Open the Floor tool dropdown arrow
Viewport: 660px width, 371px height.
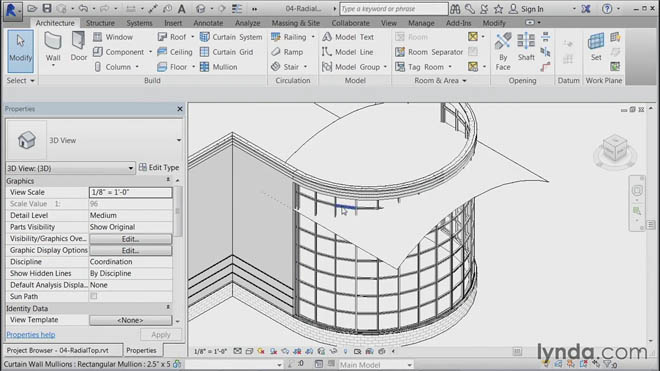(x=194, y=67)
